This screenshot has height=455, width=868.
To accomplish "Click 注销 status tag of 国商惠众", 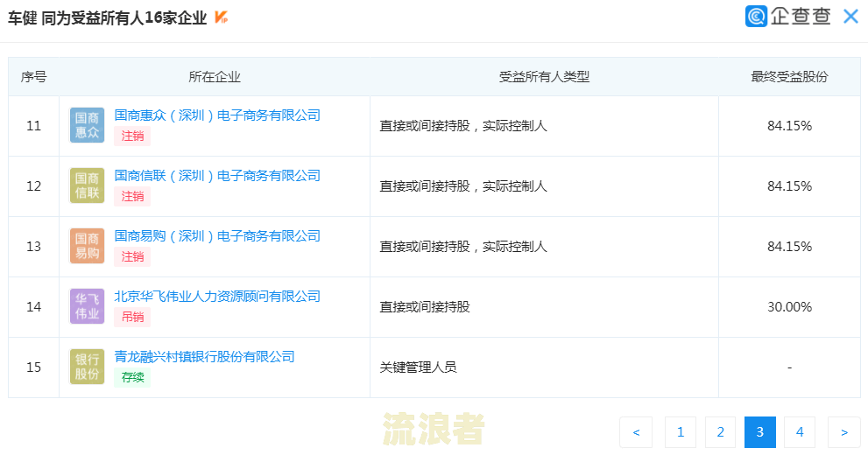I will (x=132, y=136).
